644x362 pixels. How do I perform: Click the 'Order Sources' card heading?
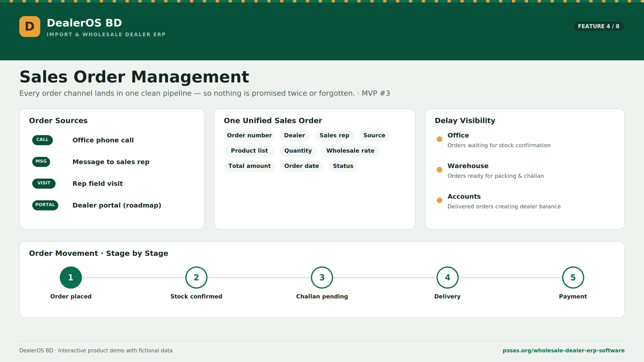pyautogui.click(x=58, y=121)
